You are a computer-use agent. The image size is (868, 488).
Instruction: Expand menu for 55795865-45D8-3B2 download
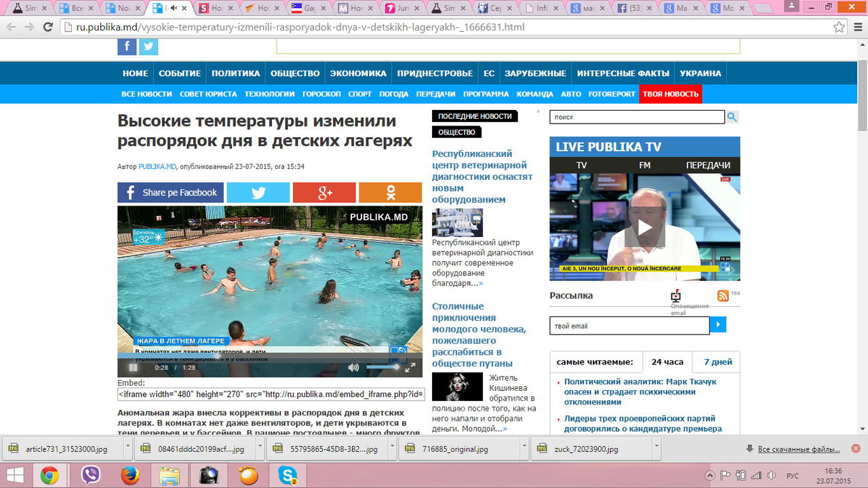392,449
